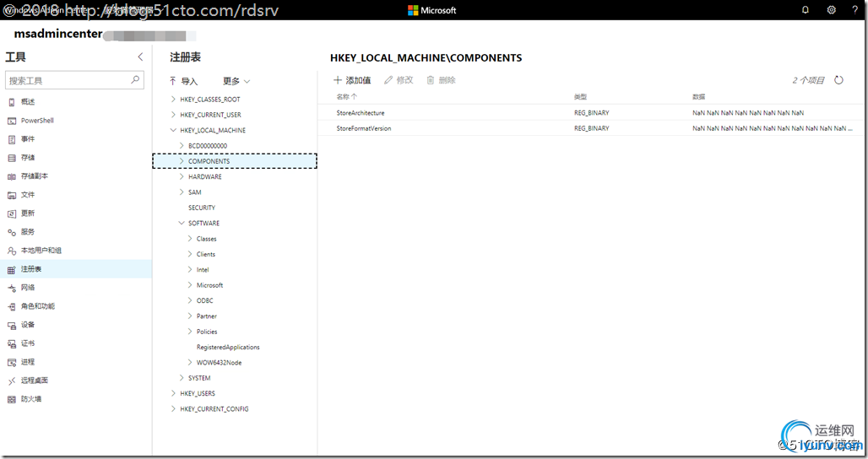868x459 pixels.
Task: Select the Microsoft key
Action: [x=209, y=285]
